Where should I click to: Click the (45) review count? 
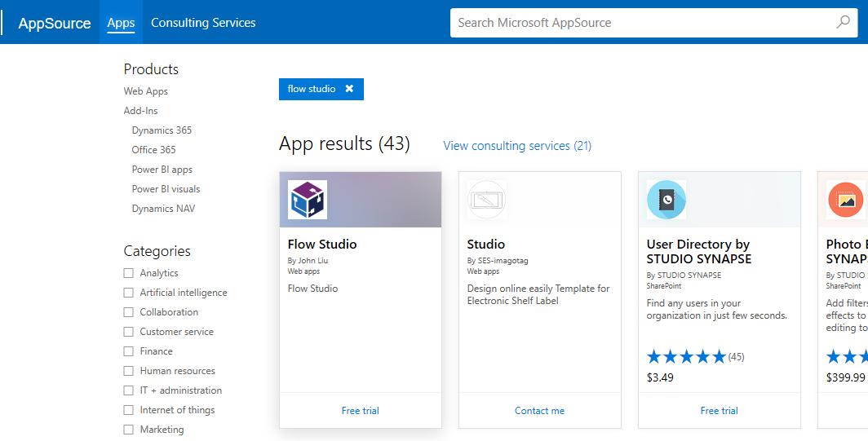click(736, 357)
